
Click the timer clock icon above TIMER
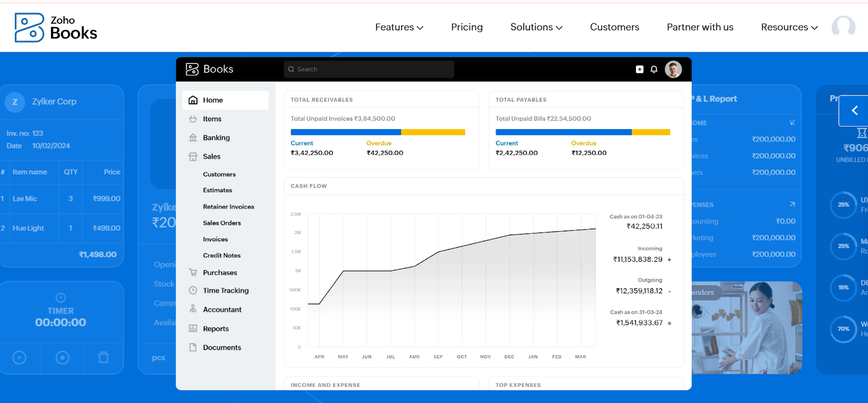(61, 298)
